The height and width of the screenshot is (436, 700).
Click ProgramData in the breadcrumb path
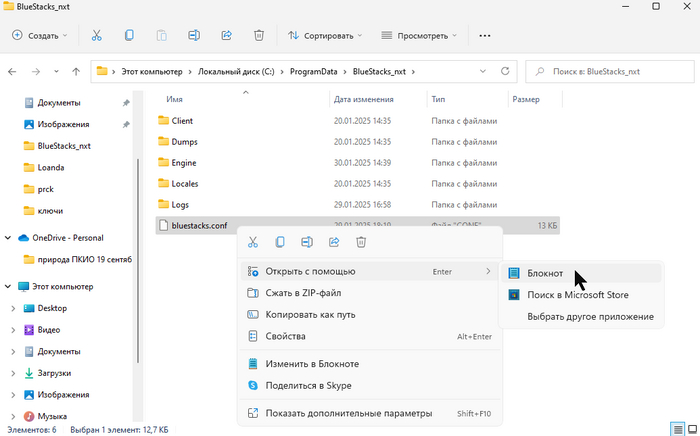pyautogui.click(x=313, y=71)
